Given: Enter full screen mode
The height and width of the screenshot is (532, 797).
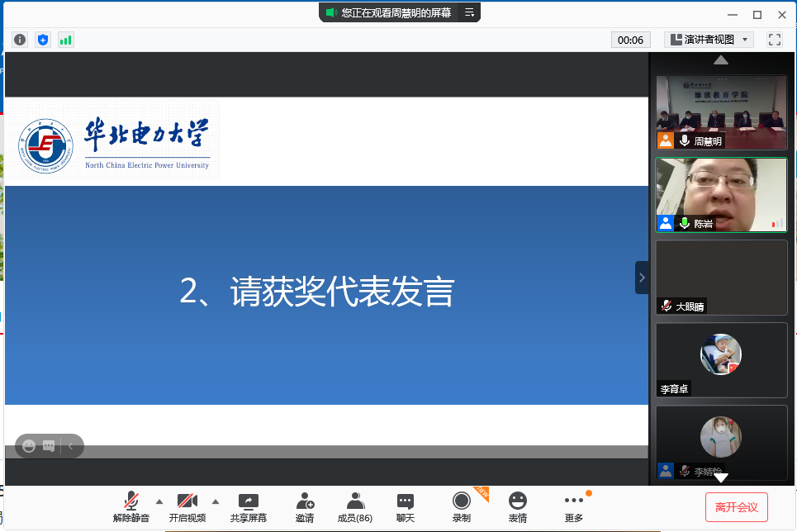Looking at the screenshot, I should (774, 40).
